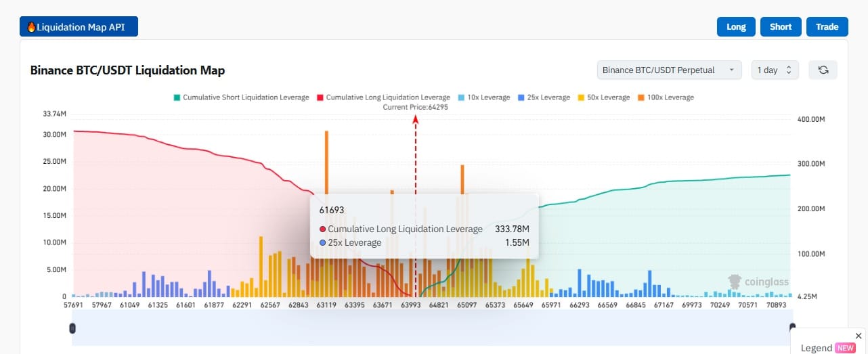This screenshot has height=354, width=868.
Task: Open the Legend NEW panel
Action: coord(828,348)
